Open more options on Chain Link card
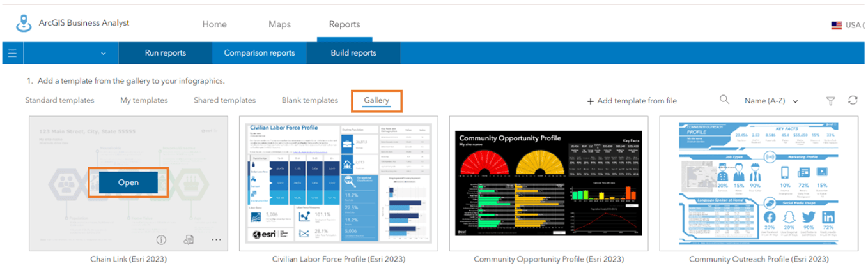This screenshot has height=268, width=868. (x=216, y=239)
